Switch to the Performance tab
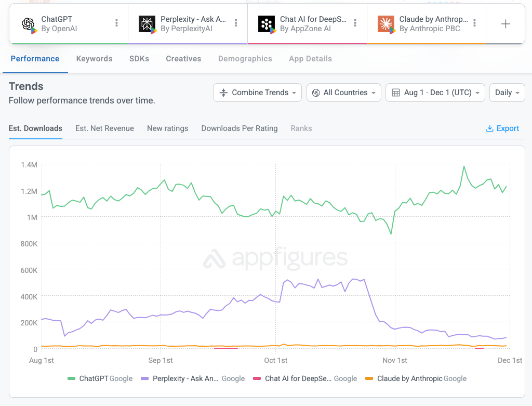532x406 pixels. [35, 59]
